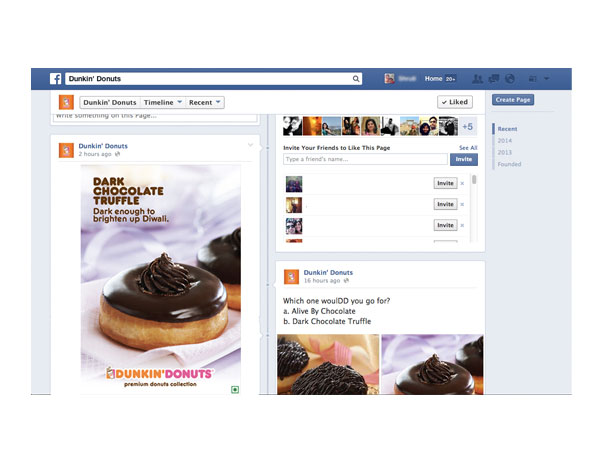Toggle the Liked button
Image resolution: width=600 pixels, height=463 pixels.
point(455,102)
